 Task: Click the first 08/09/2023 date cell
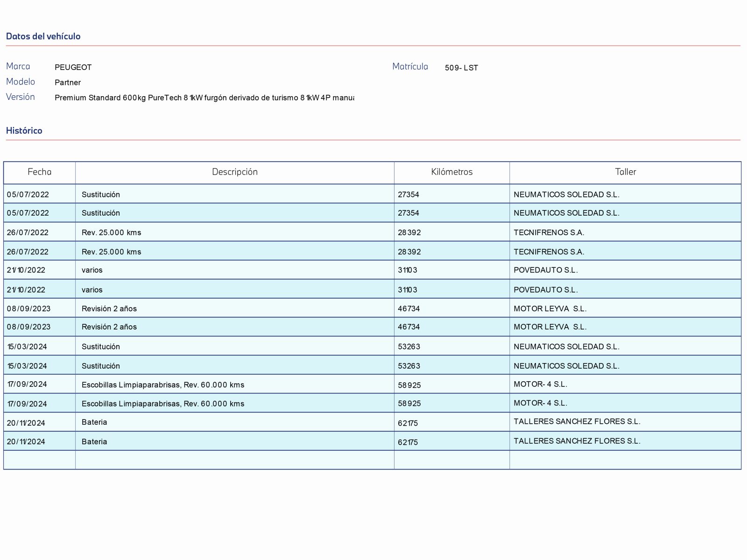tap(28, 308)
